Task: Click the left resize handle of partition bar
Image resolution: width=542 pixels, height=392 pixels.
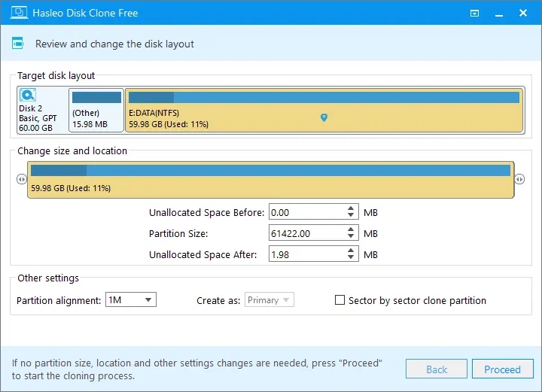Action: pos(21,179)
